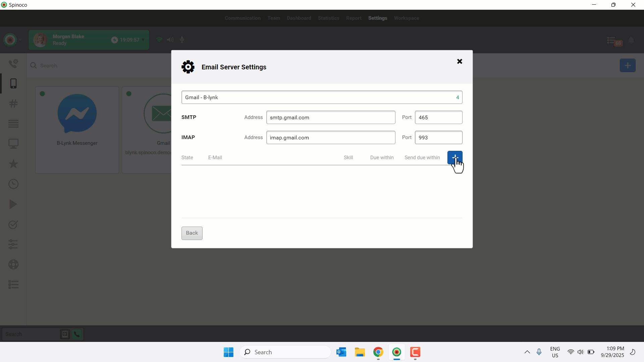Expand Morgan Blake status timer dropdown
This screenshot has height=362, width=644.
143,40
